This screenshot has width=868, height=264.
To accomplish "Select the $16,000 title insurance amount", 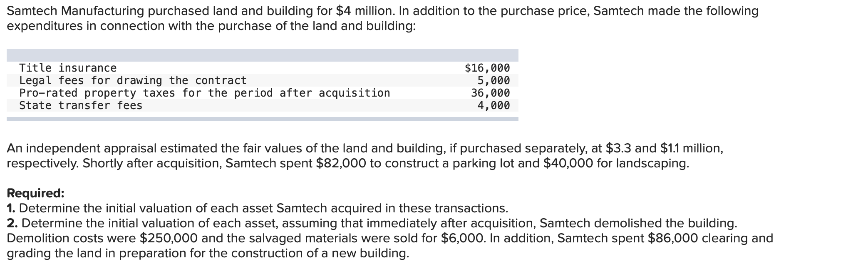I will coord(487,68).
